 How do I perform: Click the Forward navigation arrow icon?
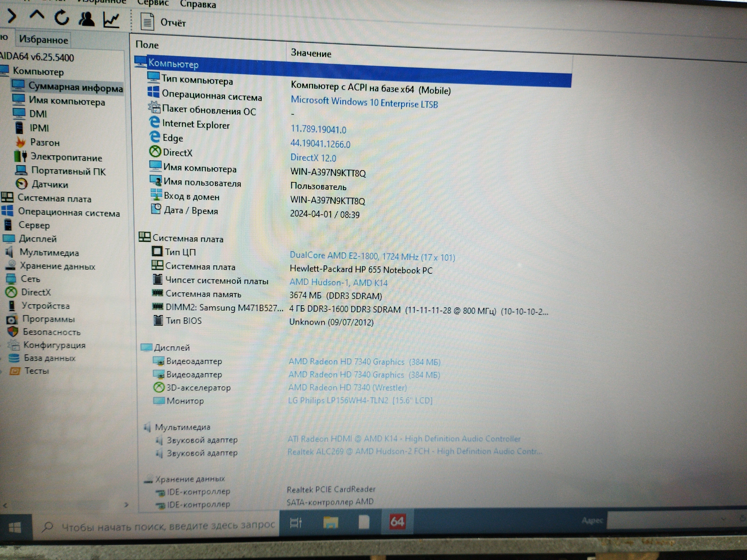[x=12, y=16]
